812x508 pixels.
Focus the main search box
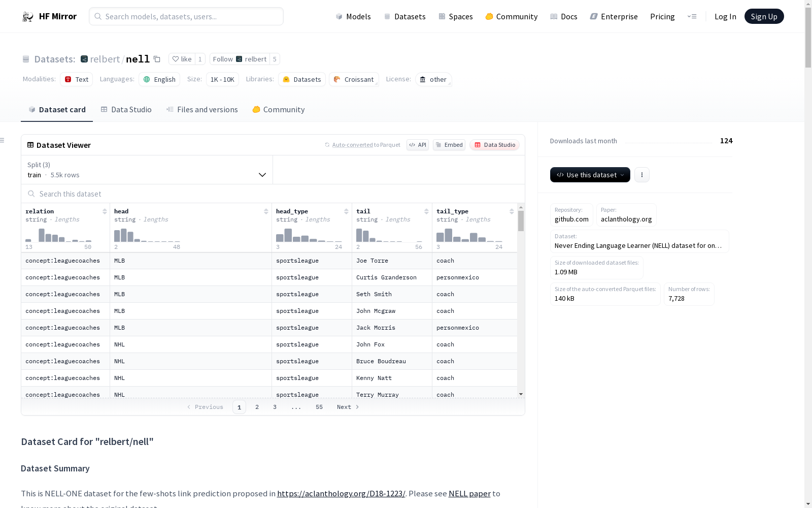(x=186, y=16)
